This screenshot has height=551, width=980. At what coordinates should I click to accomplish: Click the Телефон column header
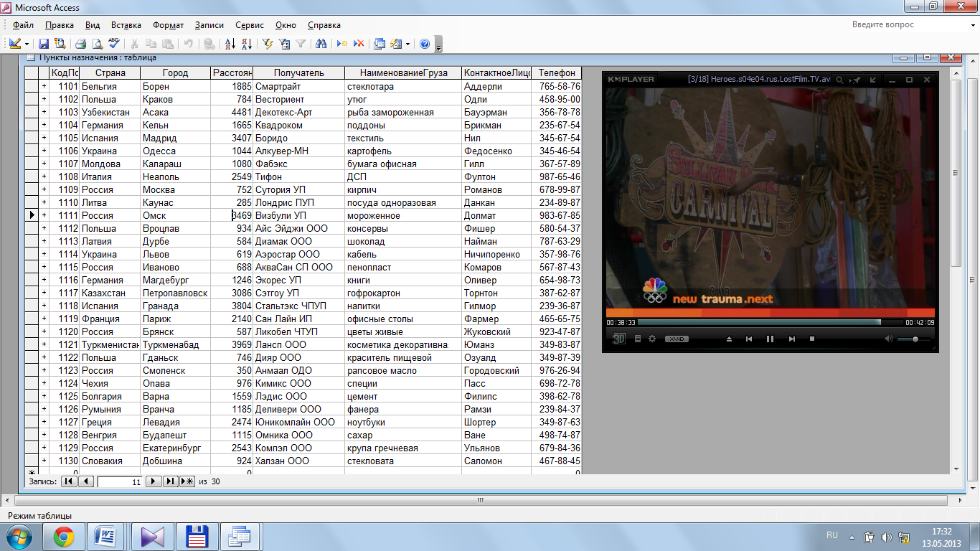[x=557, y=72]
